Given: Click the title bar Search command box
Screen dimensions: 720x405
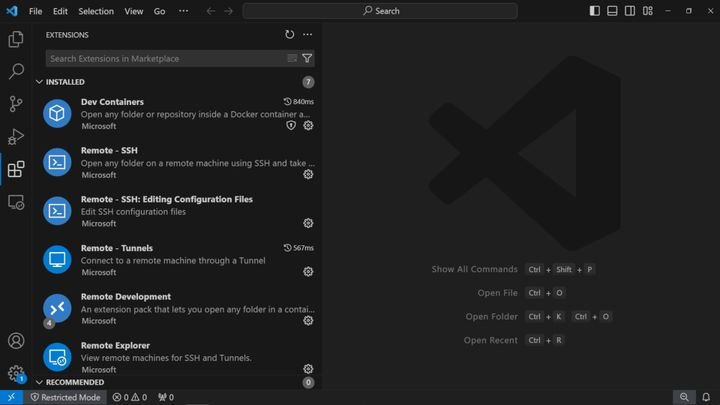Looking at the screenshot, I should pos(380,11).
